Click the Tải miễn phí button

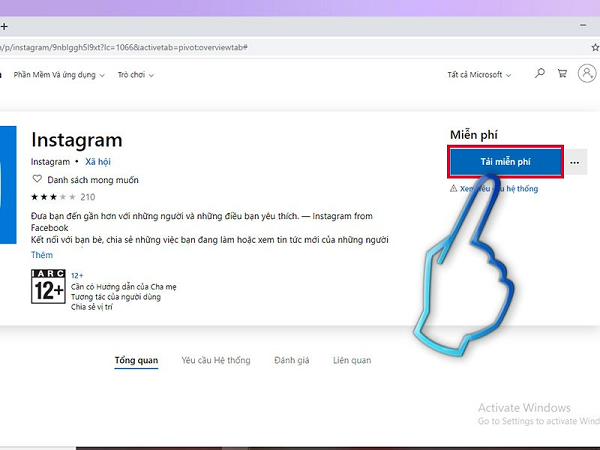pos(505,162)
